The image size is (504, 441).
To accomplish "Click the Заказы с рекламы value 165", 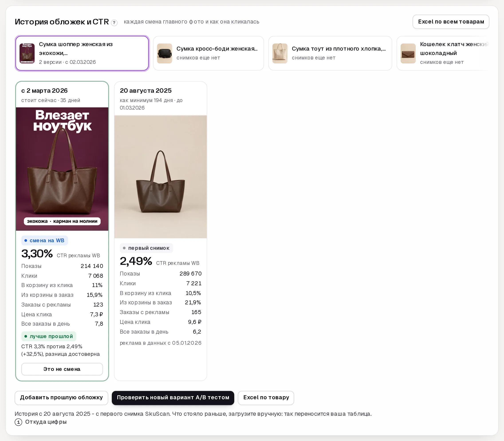I will (196, 312).
